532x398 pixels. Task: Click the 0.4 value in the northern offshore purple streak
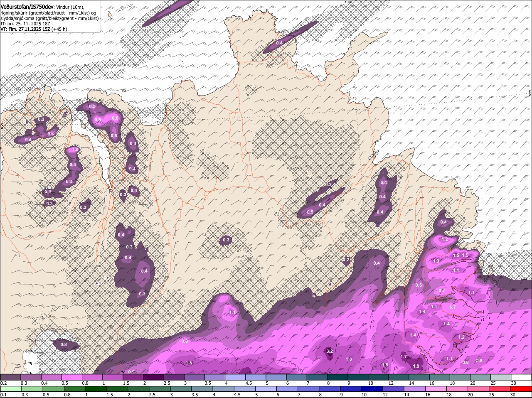(x=279, y=43)
